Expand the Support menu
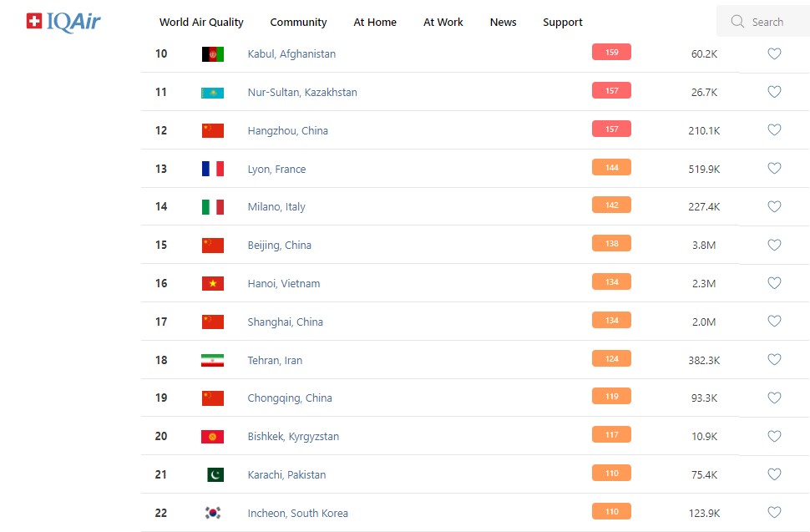The width and height of the screenshot is (810, 532). pos(562,23)
